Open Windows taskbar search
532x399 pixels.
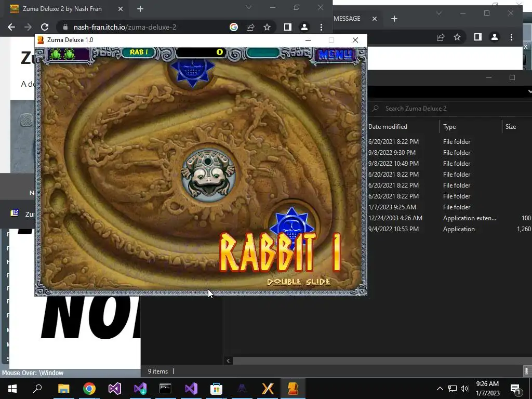pyautogui.click(x=37, y=389)
